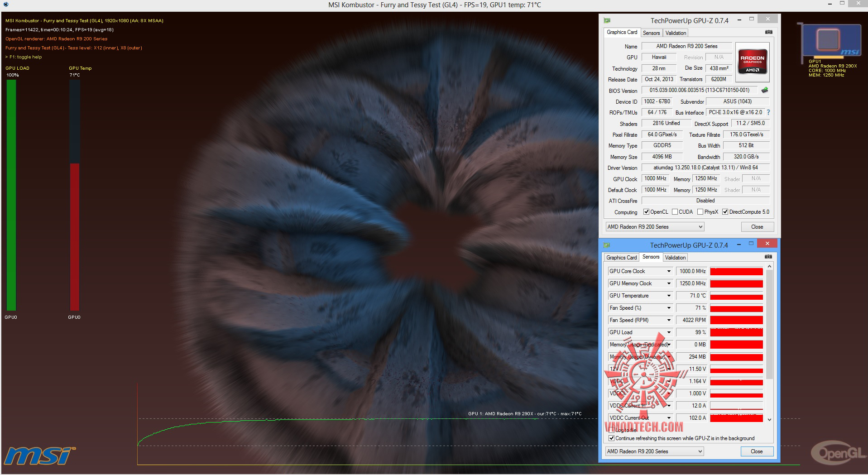Click Close button in Graphics Card GPU-Z window
The height and width of the screenshot is (475, 868).
click(x=757, y=227)
